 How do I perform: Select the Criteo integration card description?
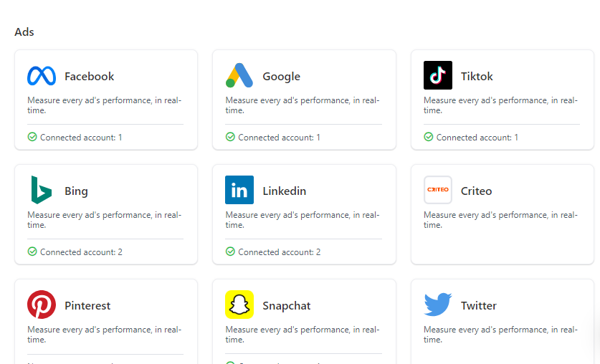(x=500, y=220)
